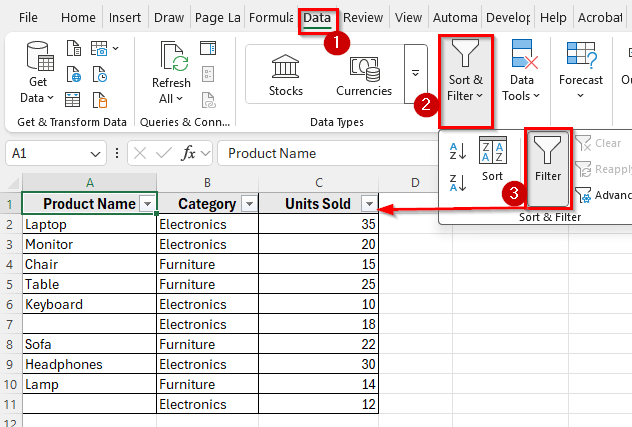Click the Reapply filter icon
The image size is (632, 427).
603,169
